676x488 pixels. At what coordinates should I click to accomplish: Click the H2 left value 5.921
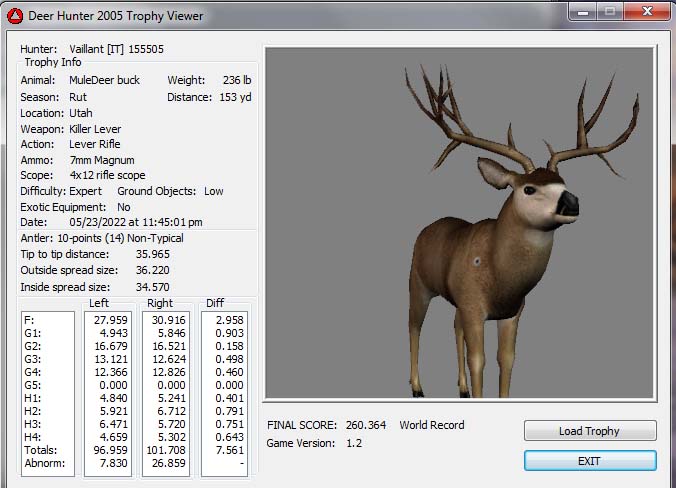[114, 411]
